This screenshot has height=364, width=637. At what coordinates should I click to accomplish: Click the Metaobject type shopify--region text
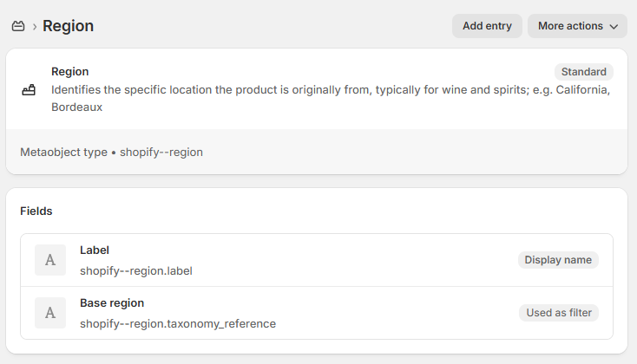coord(111,152)
